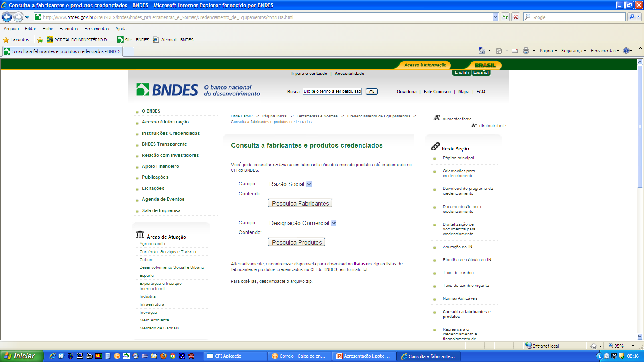
Task: Open the Arquivo menu
Action: [x=11, y=29]
